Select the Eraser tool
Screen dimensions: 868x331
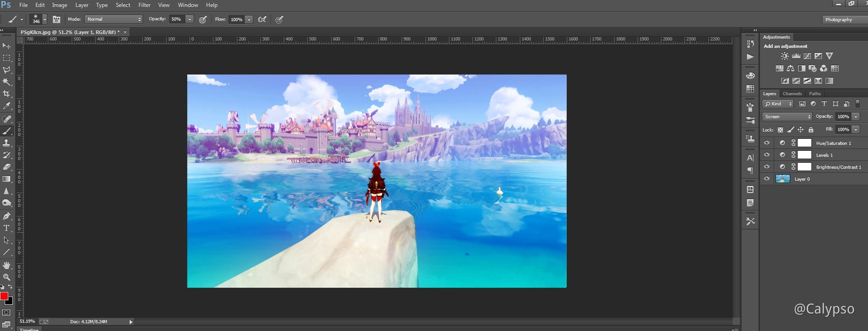[6, 167]
